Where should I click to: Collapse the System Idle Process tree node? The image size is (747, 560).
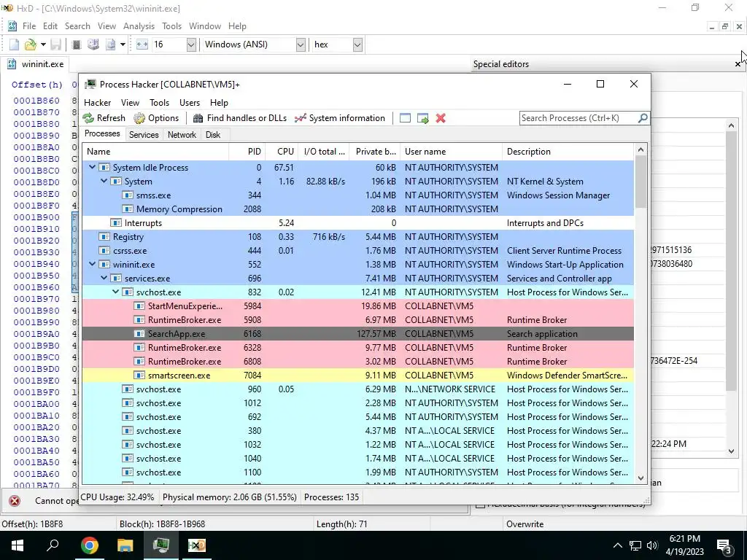(x=93, y=167)
